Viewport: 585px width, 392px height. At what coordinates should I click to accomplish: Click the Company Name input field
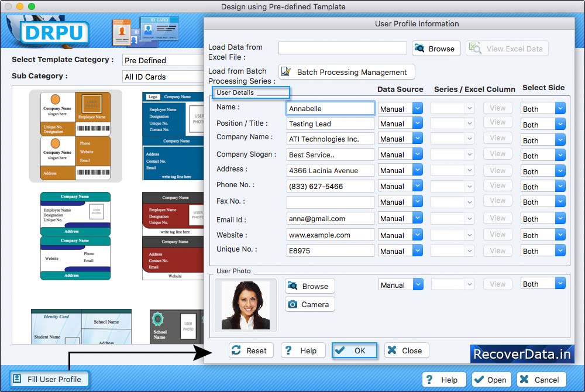tap(330, 139)
